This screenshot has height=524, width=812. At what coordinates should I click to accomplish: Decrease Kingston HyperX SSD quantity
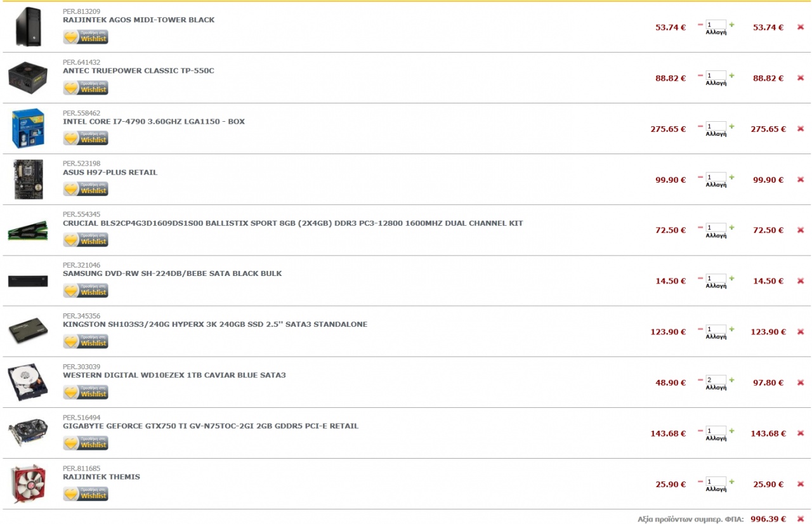[700, 329]
